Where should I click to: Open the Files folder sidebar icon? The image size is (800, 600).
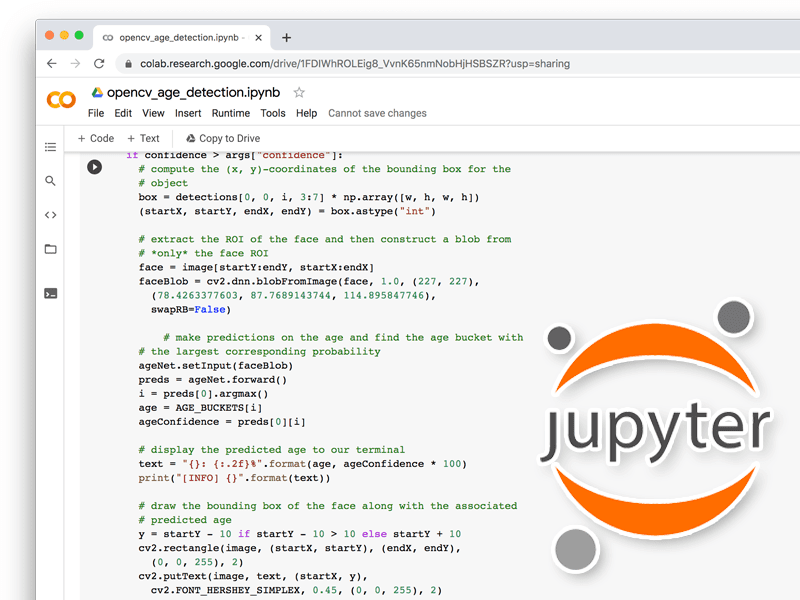50,249
